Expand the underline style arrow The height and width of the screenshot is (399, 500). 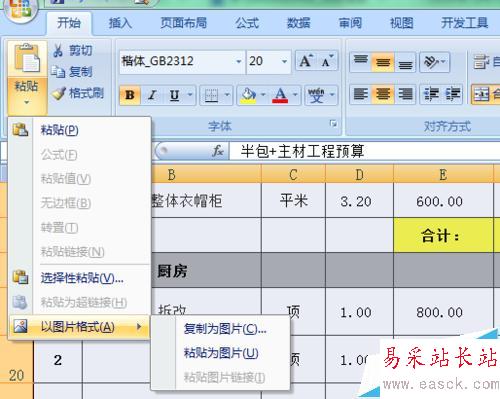[x=190, y=95]
